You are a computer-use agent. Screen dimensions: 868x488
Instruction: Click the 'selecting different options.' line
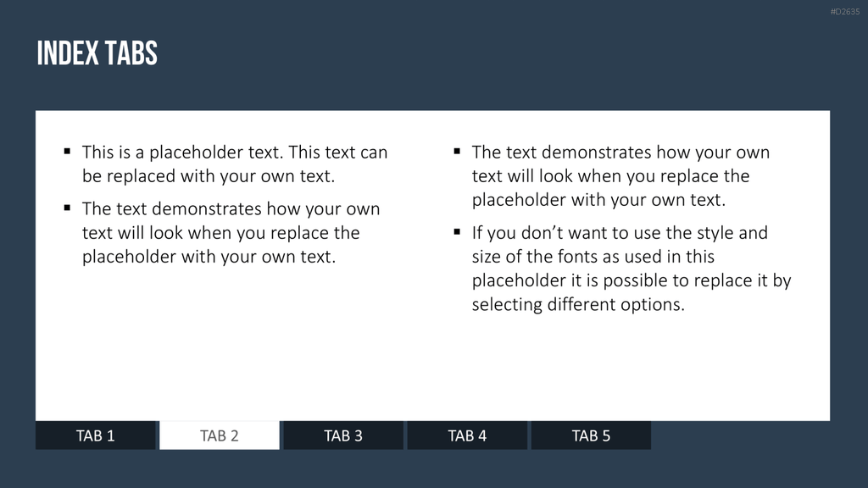tap(578, 304)
